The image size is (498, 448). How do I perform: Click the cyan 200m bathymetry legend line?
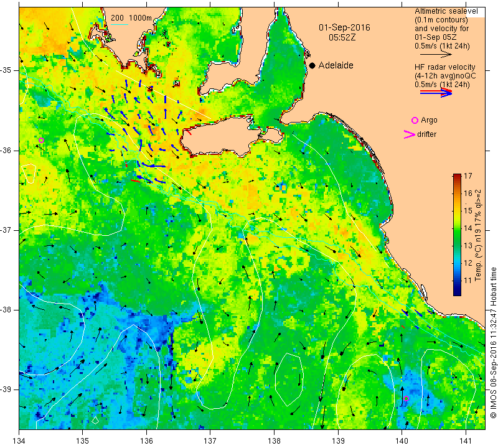point(119,24)
